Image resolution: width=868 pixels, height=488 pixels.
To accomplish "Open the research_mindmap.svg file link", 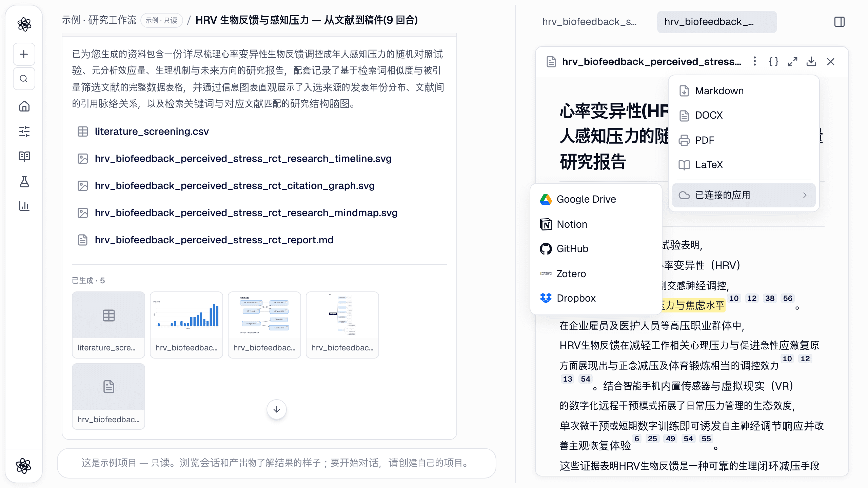I will (246, 213).
